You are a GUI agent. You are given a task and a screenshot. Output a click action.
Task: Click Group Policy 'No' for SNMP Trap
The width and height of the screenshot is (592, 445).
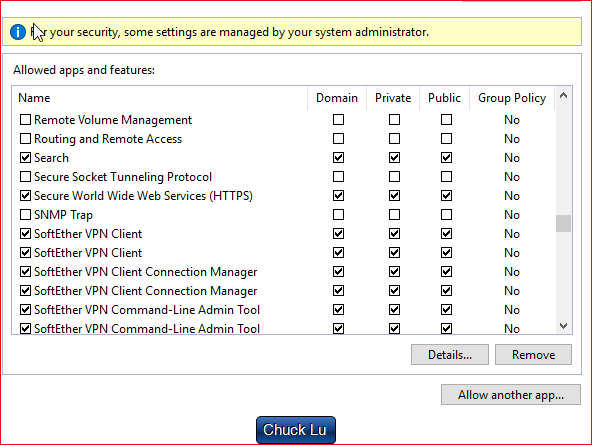click(x=512, y=215)
